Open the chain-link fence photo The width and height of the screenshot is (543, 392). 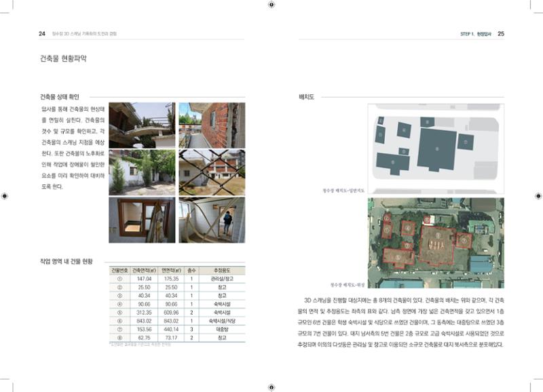pyautogui.click(x=212, y=172)
